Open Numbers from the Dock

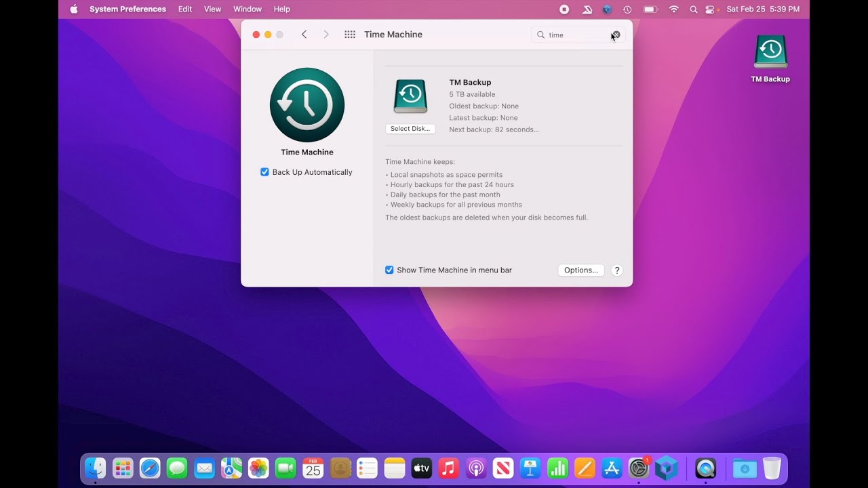pos(557,468)
